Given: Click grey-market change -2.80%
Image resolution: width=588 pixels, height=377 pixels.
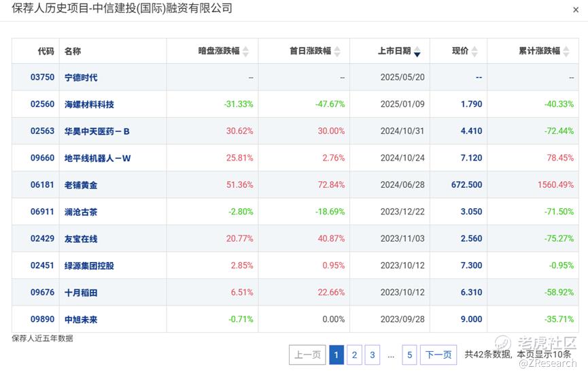Looking at the screenshot, I should tap(241, 212).
